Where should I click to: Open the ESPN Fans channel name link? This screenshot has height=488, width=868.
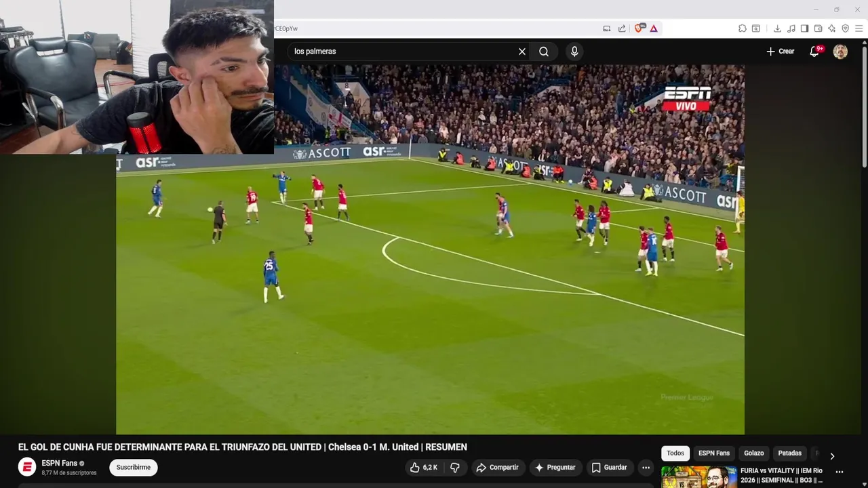click(x=59, y=464)
